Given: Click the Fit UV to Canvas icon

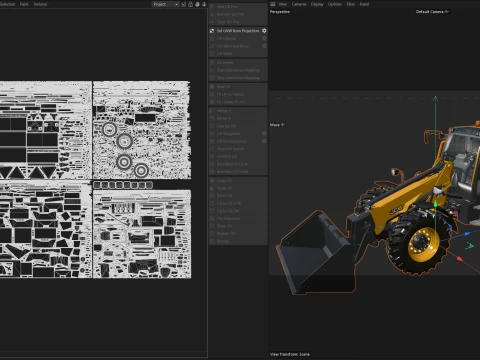Looking at the screenshot, I should click(x=212, y=94).
